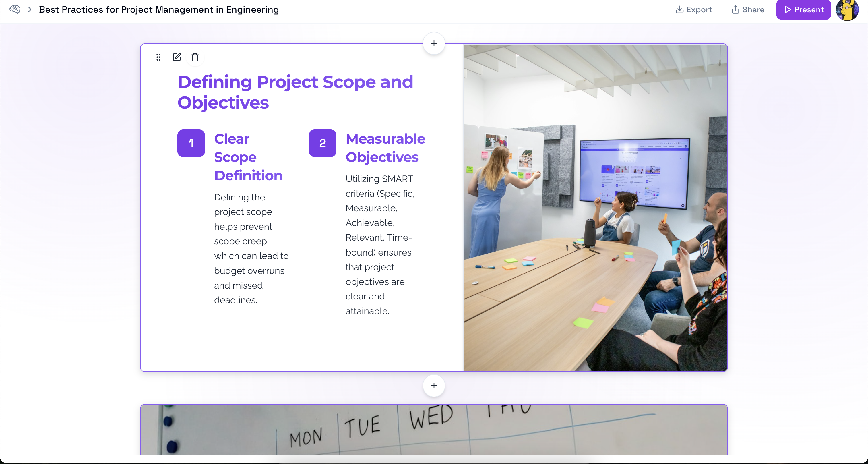Click the SMART criteria paragraph text

tap(379, 245)
